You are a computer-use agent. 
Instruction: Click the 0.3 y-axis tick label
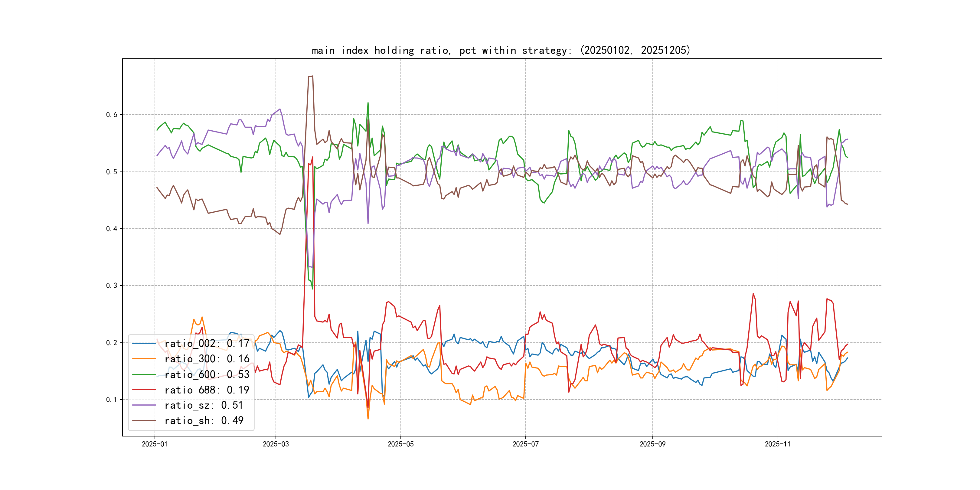coord(112,286)
